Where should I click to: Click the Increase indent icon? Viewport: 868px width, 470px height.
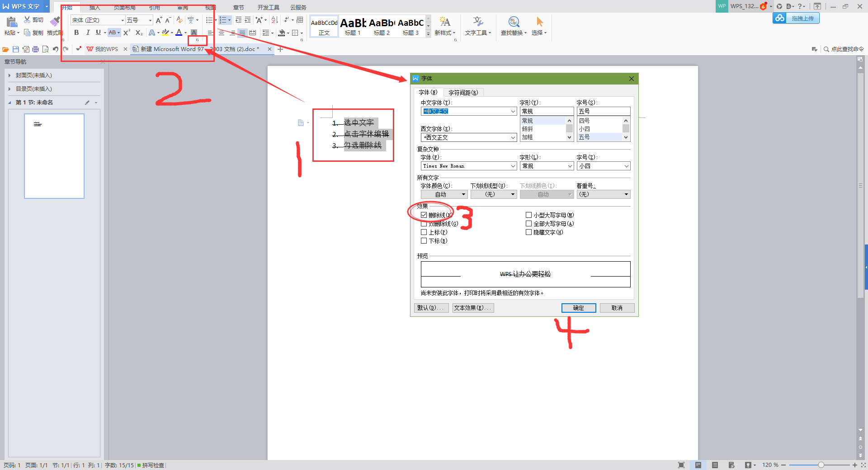click(x=248, y=20)
